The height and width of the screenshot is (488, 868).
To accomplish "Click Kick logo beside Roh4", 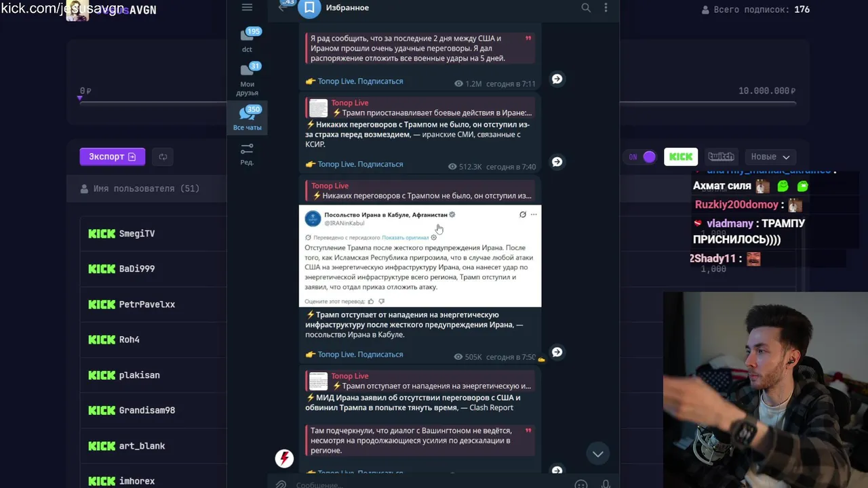I will click(x=102, y=340).
